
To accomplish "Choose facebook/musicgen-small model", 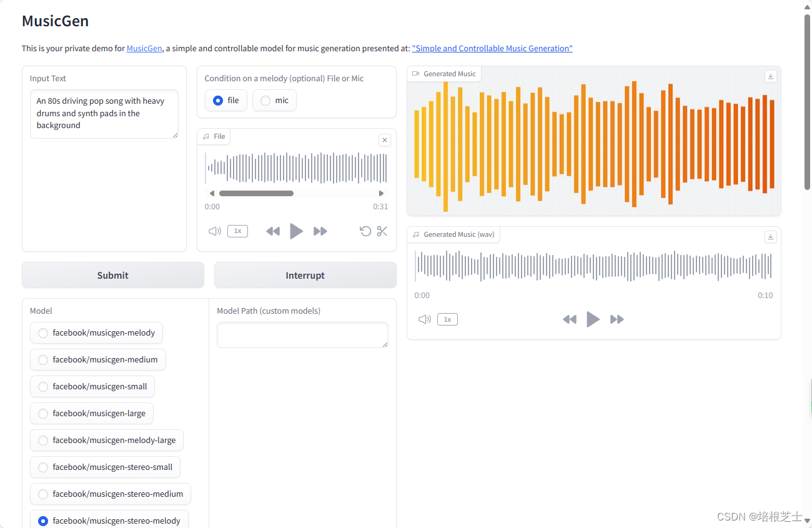I will (92, 386).
